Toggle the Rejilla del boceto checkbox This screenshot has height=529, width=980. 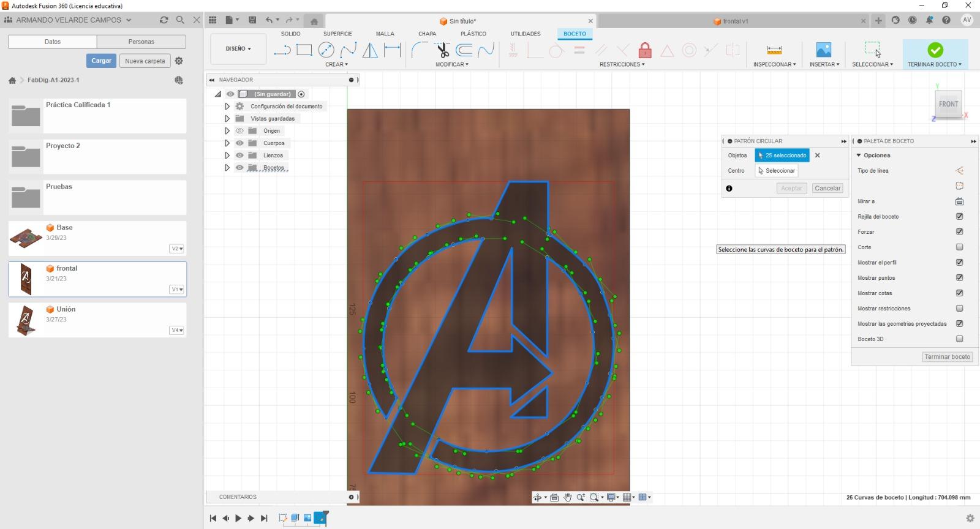click(x=960, y=217)
